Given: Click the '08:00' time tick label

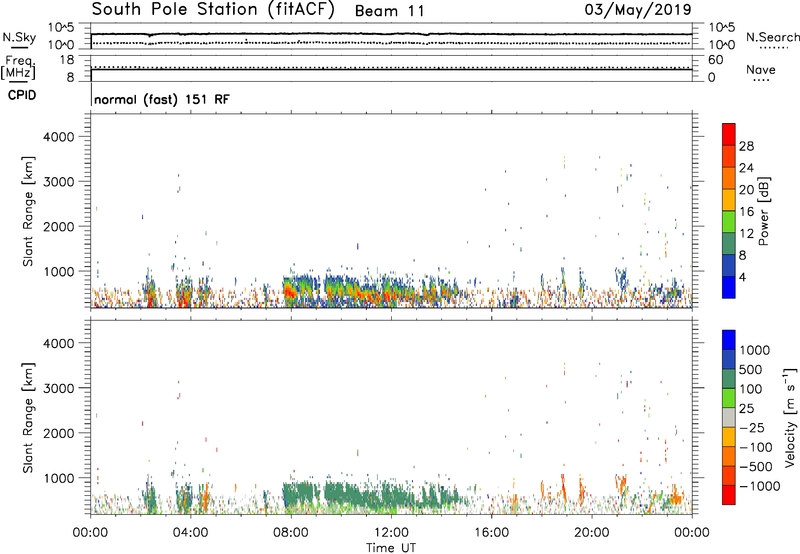Looking at the screenshot, I should (x=291, y=533).
